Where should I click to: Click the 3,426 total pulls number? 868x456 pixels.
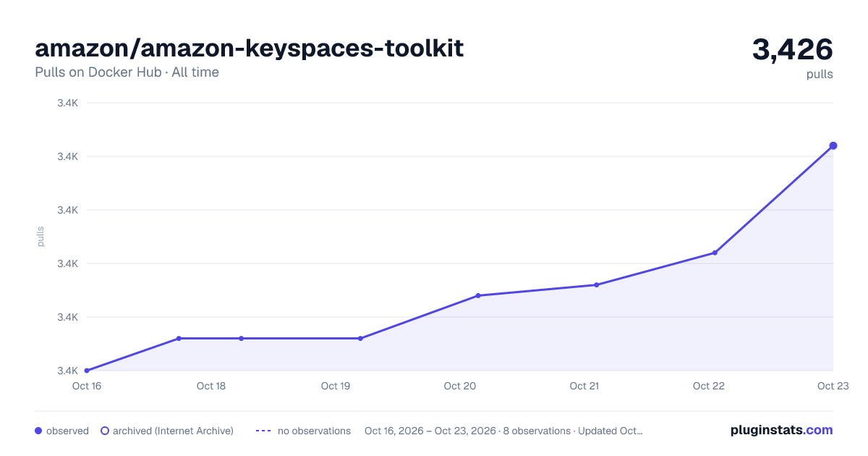click(x=793, y=49)
